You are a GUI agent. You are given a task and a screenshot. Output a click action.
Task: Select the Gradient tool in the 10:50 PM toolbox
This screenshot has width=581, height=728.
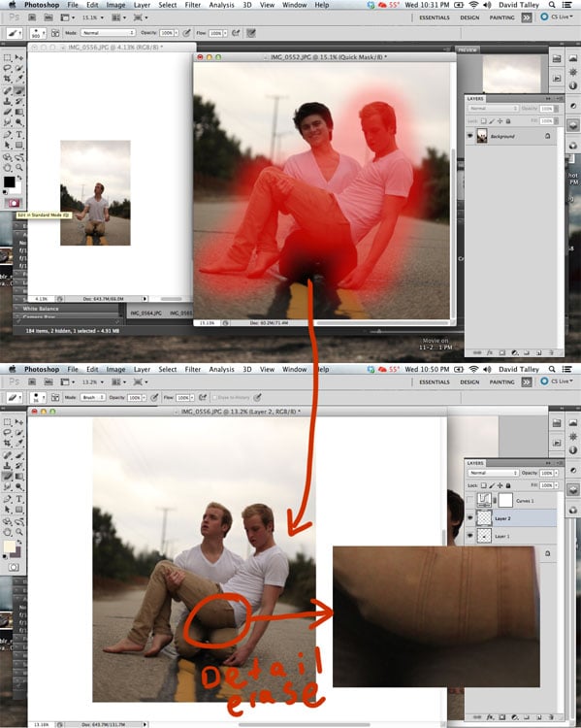[19, 476]
